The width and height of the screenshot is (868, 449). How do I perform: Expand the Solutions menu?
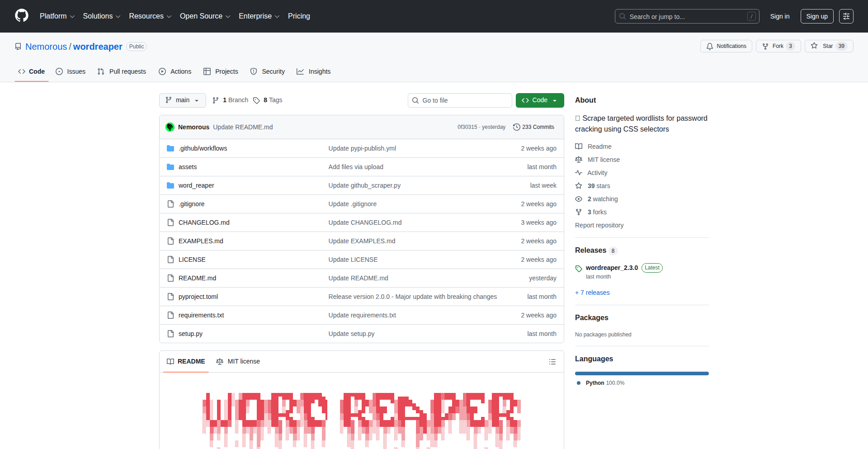[x=102, y=16]
